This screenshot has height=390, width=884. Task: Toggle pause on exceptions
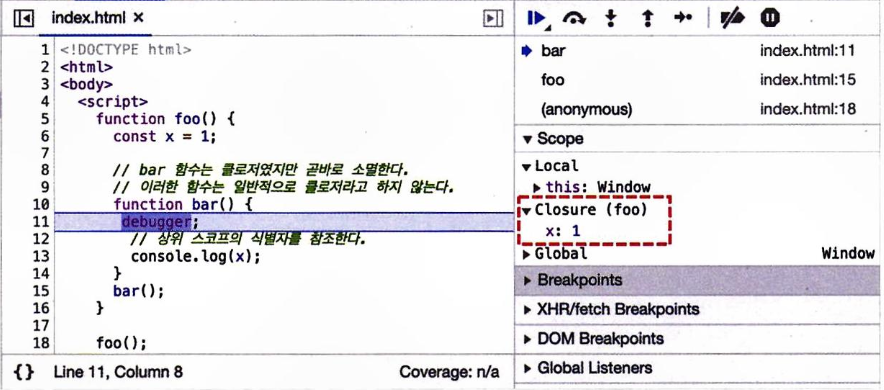[x=770, y=18]
